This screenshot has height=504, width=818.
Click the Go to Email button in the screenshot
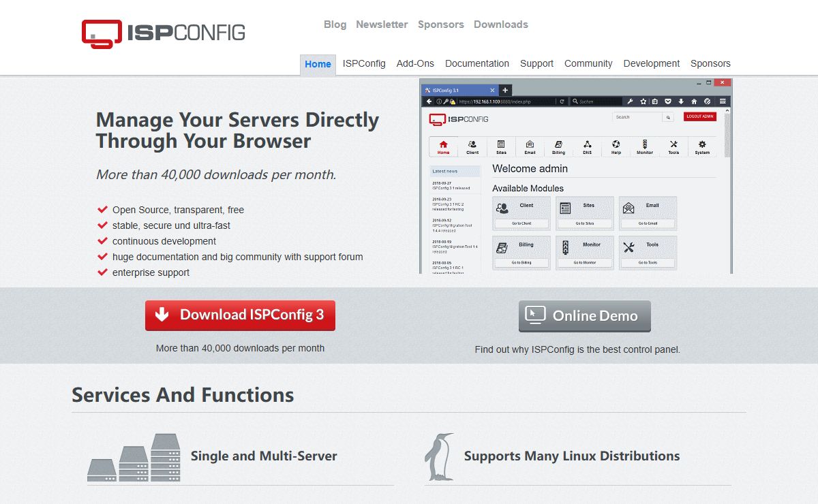(648, 223)
